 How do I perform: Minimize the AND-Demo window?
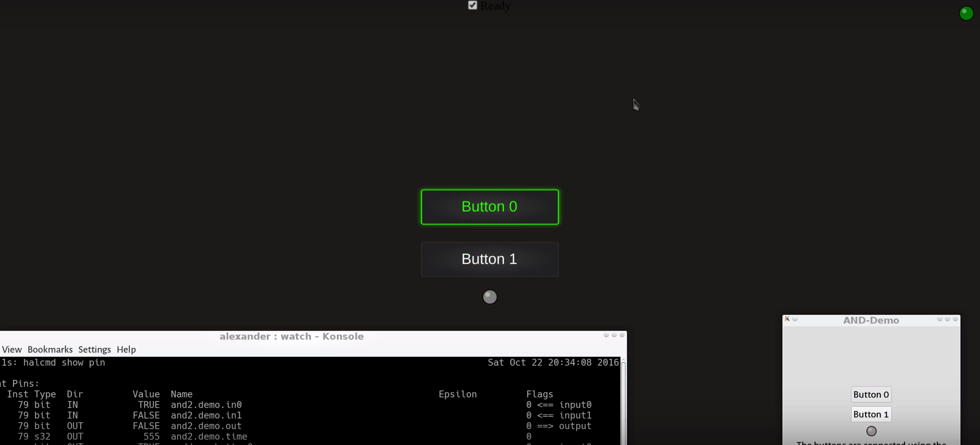940,319
